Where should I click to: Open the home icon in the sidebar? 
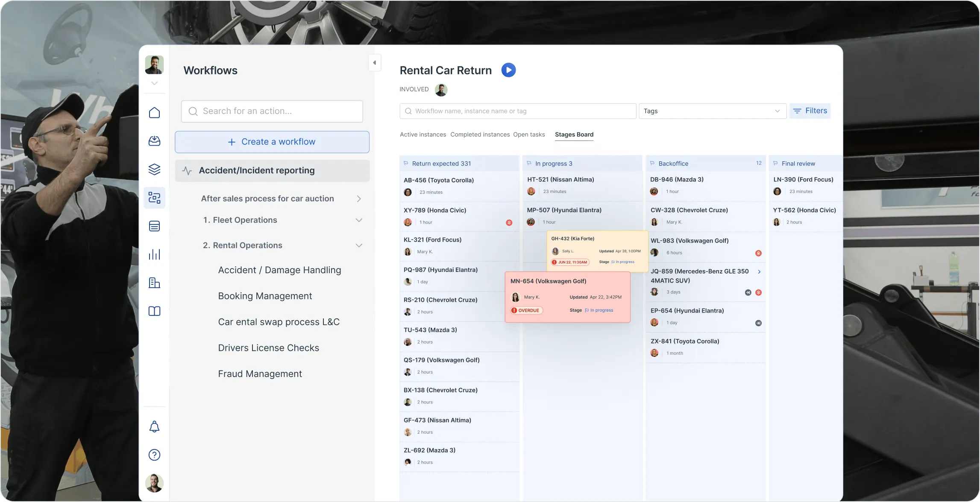[154, 113]
